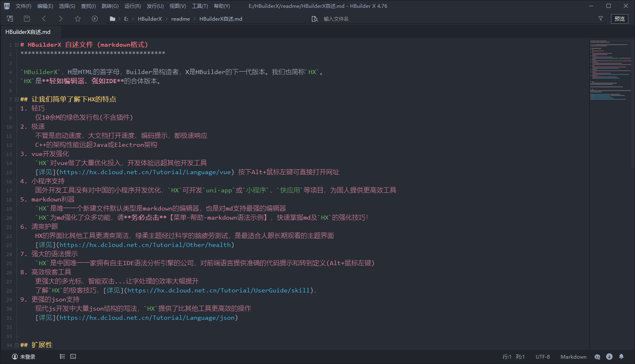The height and width of the screenshot is (364, 635).
Task: Open the 编辑(E) menu
Action: click(x=45, y=6)
